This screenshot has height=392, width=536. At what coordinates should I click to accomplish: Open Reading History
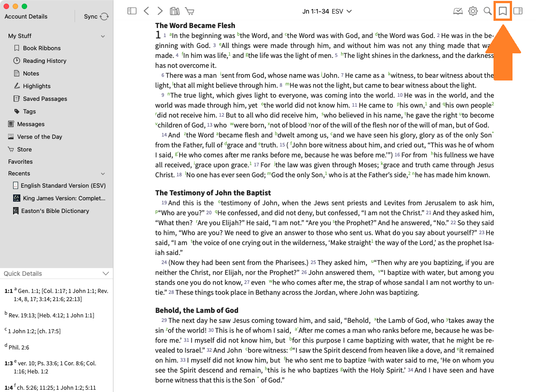44,61
